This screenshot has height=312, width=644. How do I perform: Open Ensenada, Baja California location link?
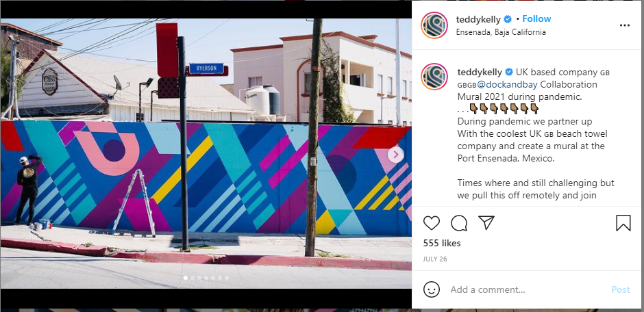pos(501,32)
